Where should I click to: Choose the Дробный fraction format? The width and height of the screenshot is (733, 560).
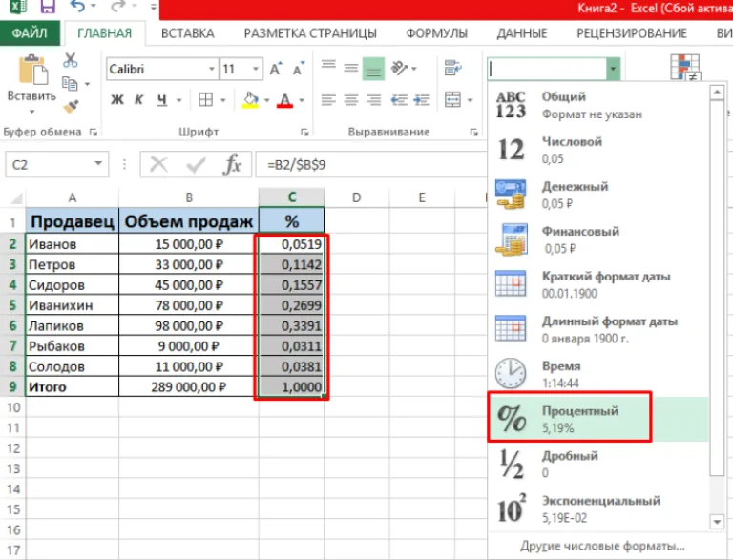(x=598, y=465)
